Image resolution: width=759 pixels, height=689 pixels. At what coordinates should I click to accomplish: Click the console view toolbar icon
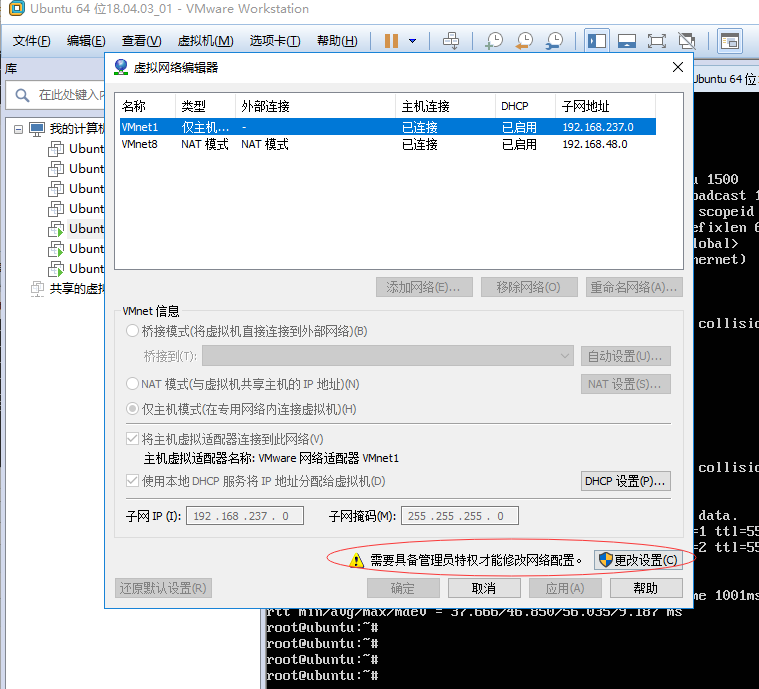tap(730, 41)
